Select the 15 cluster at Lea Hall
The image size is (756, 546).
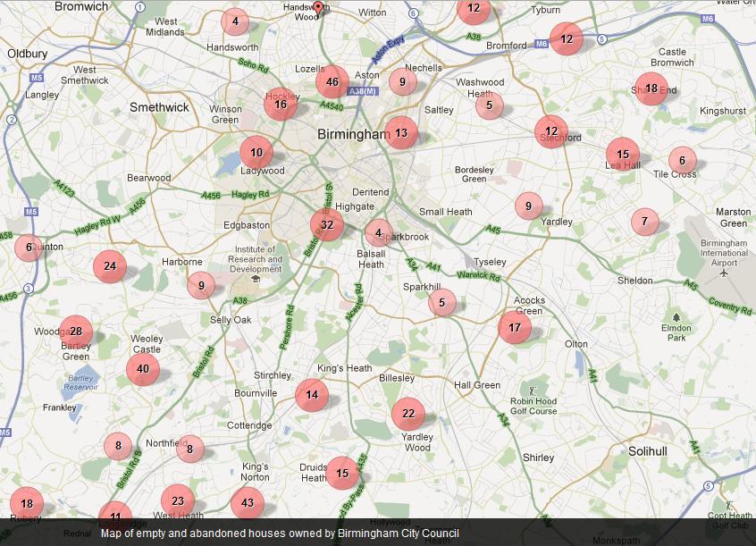pos(623,154)
